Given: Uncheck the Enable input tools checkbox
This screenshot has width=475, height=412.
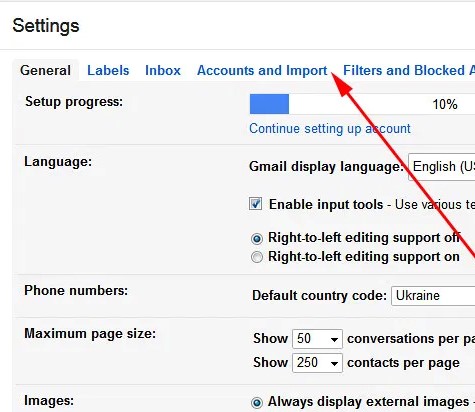Looking at the screenshot, I should (256, 204).
